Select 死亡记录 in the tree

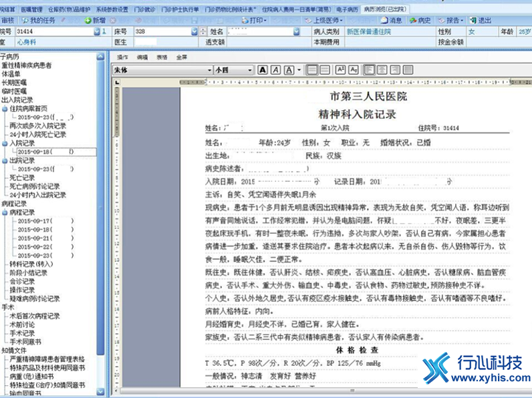coord(22,178)
